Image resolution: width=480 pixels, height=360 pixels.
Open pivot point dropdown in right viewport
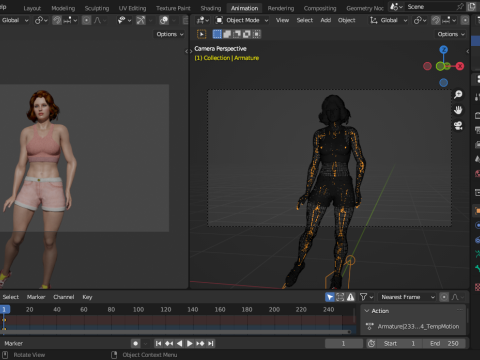click(x=420, y=20)
